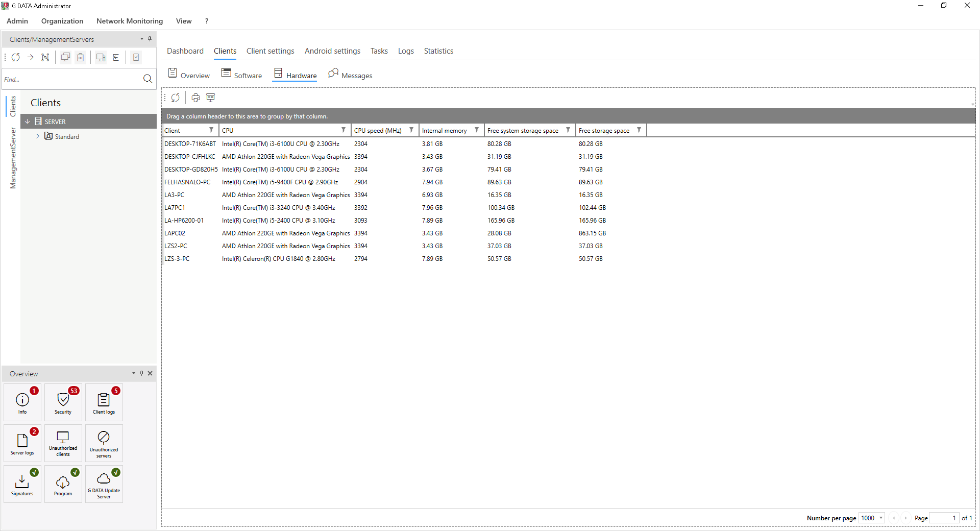Click the Page number input field
The width and height of the screenshot is (980, 531).
[944, 518]
